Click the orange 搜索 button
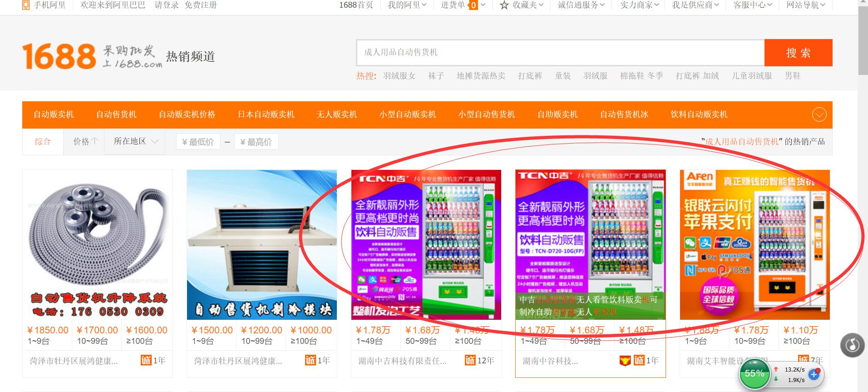 (799, 53)
